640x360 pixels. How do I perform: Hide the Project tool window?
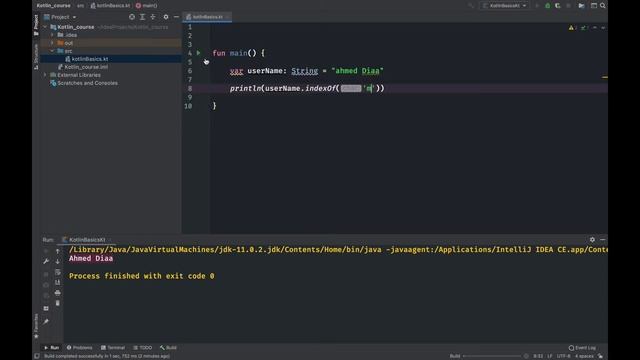[176, 17]
